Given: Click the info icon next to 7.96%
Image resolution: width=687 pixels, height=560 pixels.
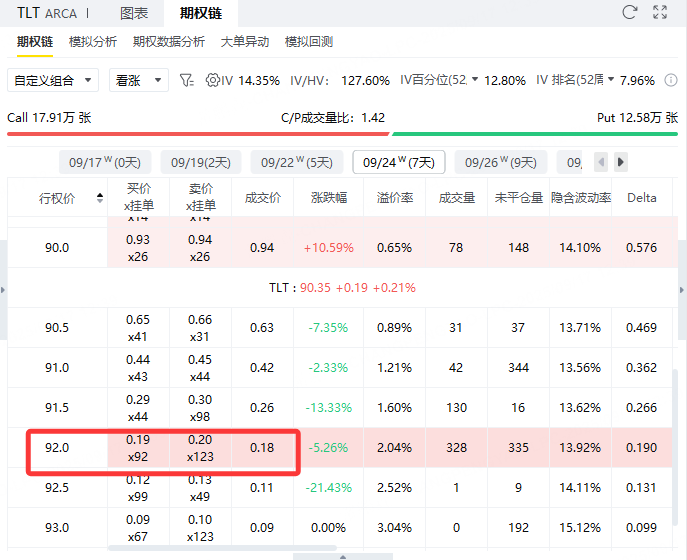Looking at the screenshot, I should [671, 80].
